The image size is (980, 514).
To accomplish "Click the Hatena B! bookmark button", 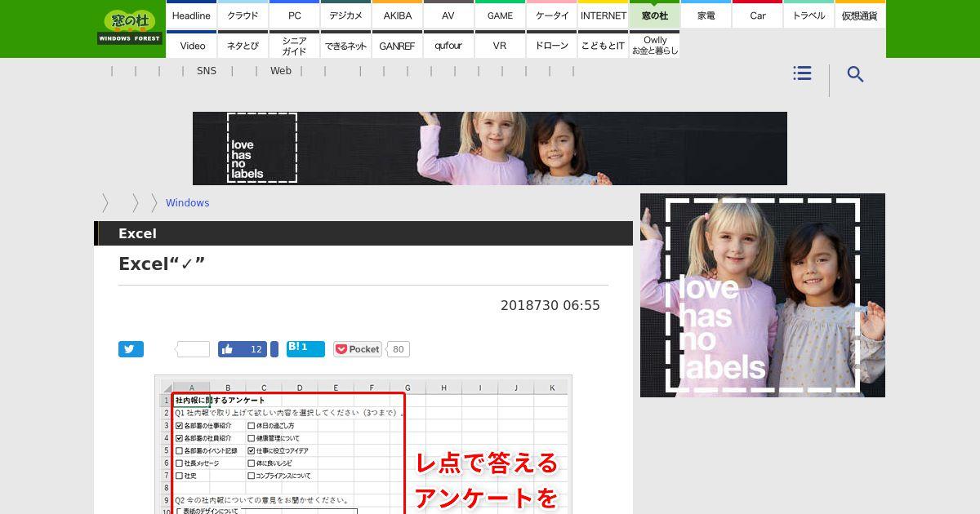I will coord(305,349).
